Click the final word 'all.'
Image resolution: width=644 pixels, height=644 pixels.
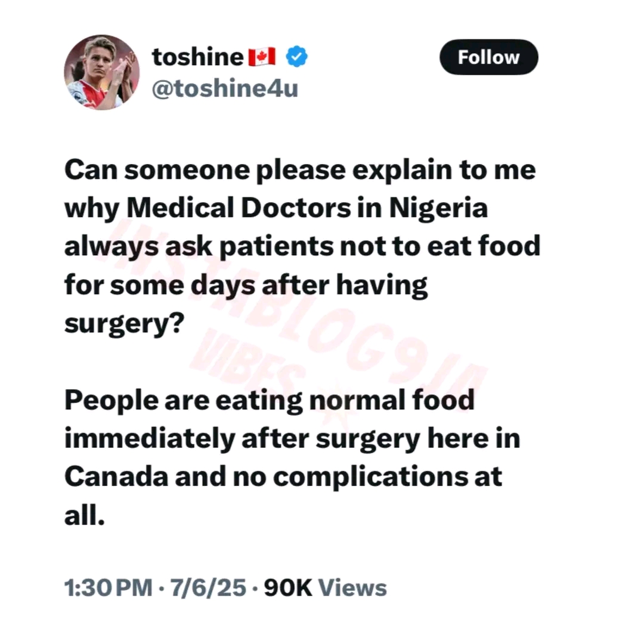pos(85,515)
